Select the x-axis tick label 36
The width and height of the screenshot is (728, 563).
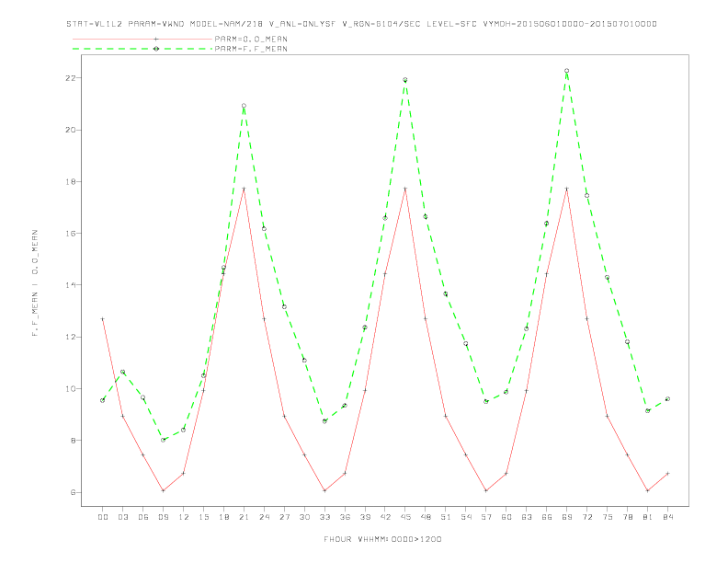(x=345, y=517)
